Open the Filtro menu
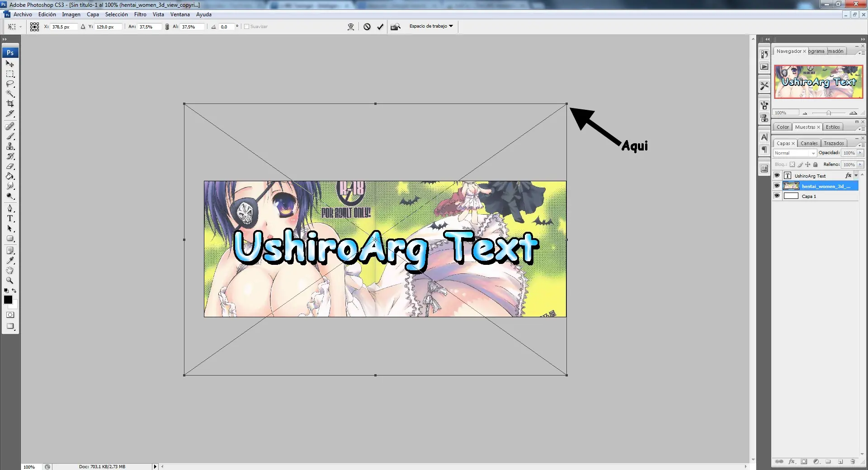The image size is (868, 470). 140,14
